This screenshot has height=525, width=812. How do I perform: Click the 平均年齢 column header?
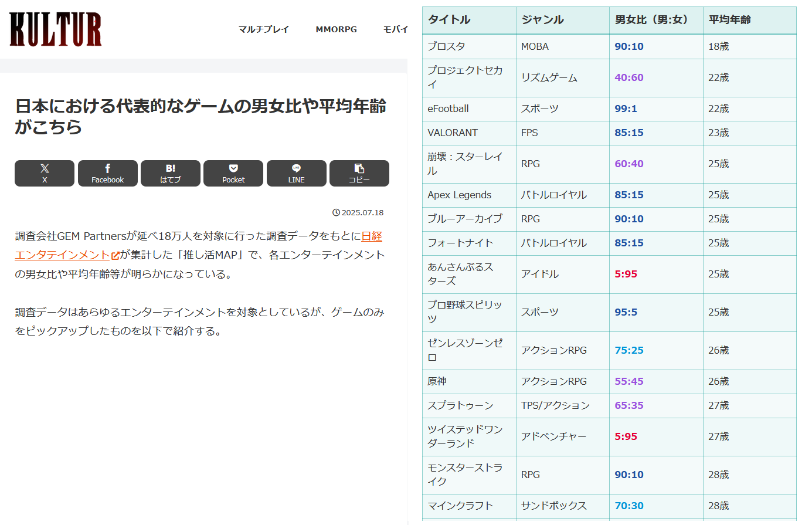click(750, 20)
